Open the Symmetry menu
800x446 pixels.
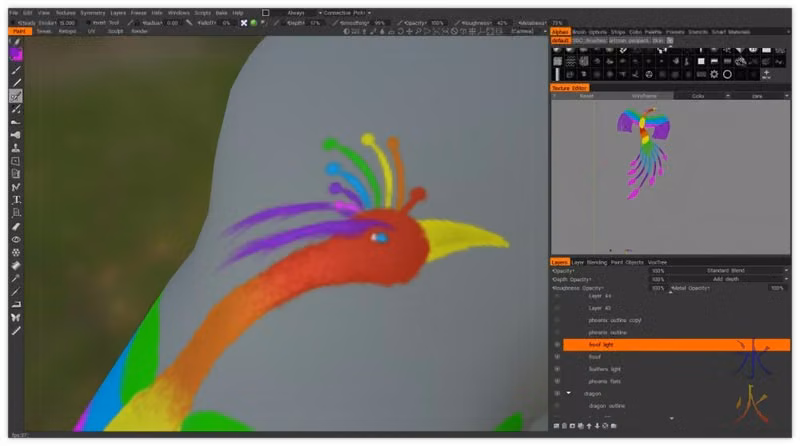(92, 13)
